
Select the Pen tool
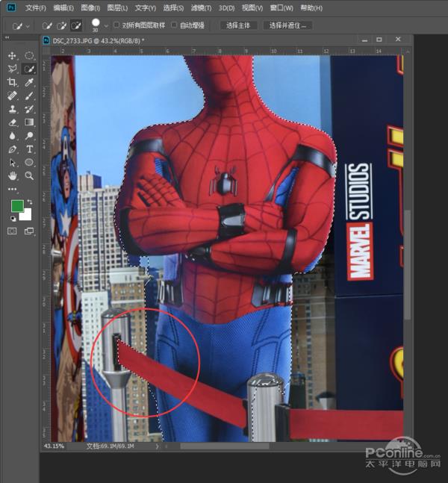tap(12, 149)
